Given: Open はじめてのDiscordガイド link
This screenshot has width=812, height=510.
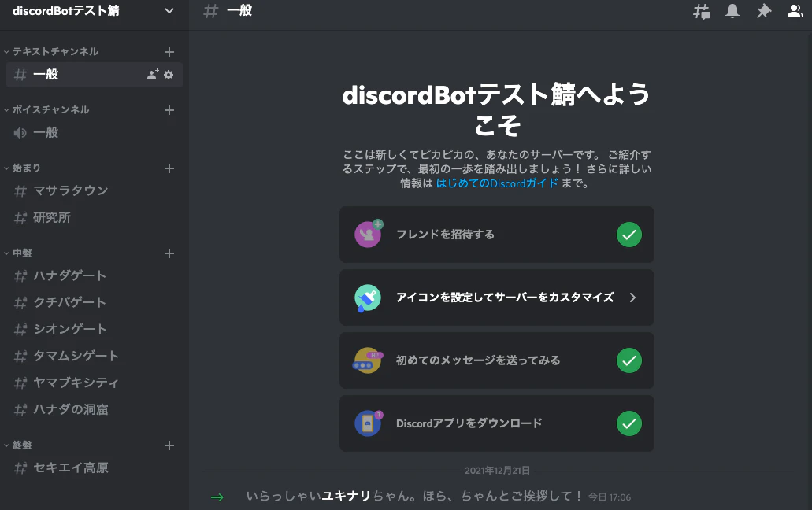Looking at the screenshot, I should pyautogui.click(x=497, y=183).
